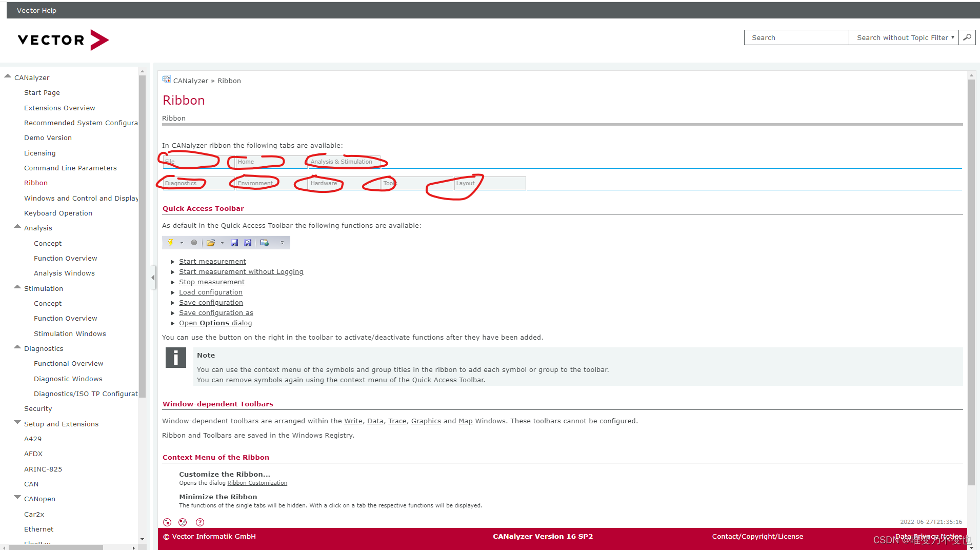Image resolution: width=980 pixels, height=550 pixels.
Task: Select Licensing in the tree
Action: [40, 153]
